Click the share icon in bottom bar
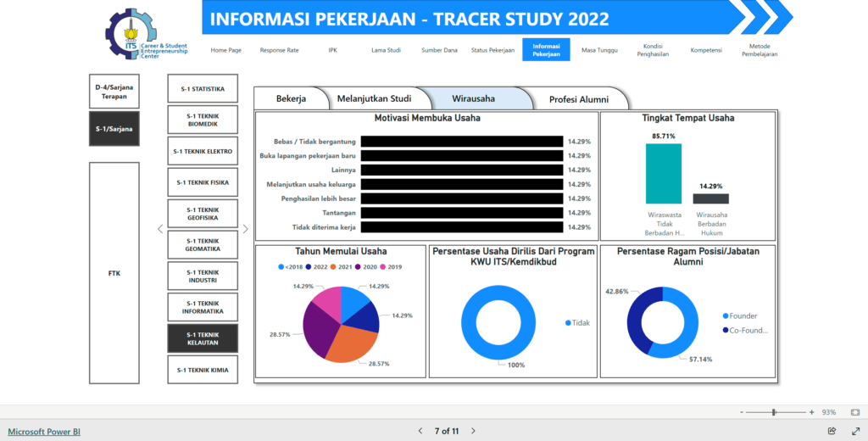Viewport: 868px width, 441px height. pyautogui.click(x=832, y=431)
